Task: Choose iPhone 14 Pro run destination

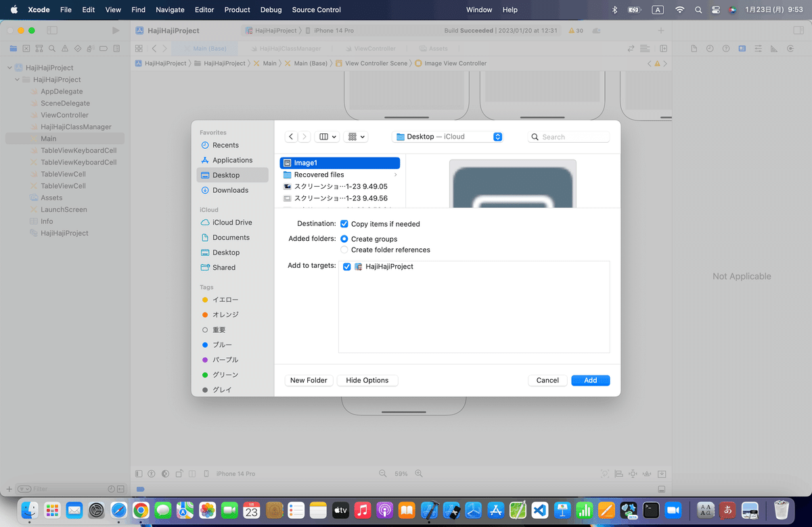Action: point(330,30)
